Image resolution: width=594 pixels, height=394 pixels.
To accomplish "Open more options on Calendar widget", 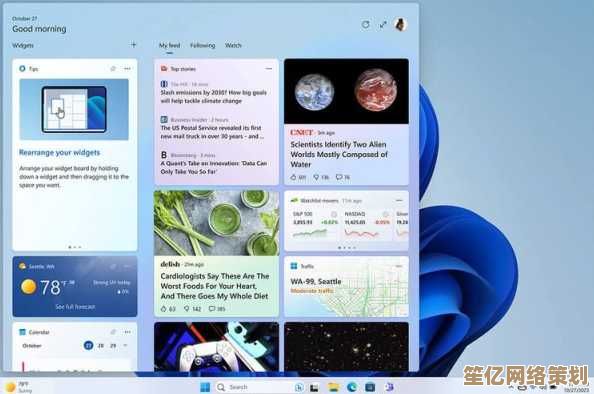I will [127, 332].
